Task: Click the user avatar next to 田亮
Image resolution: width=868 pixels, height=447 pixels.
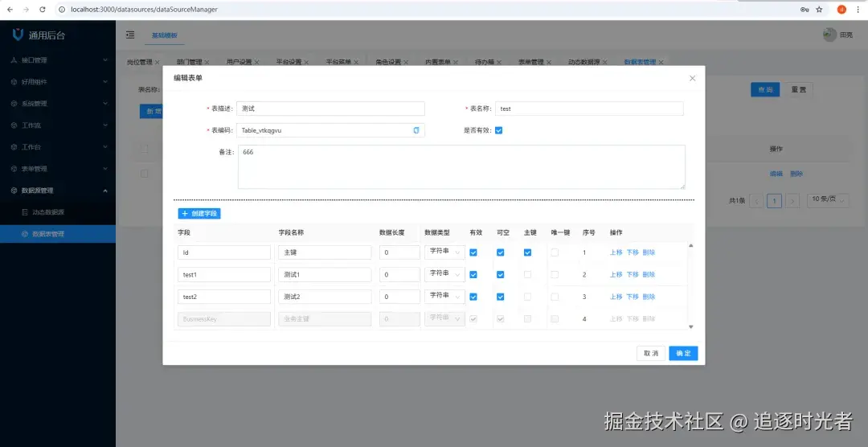Action: coord(829,35)
